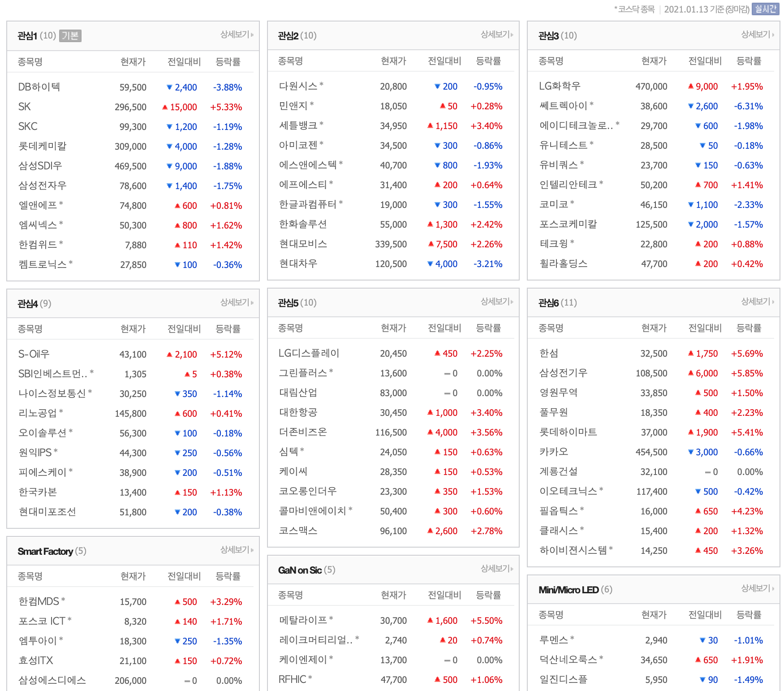The image size is (784, 691).
Task: Open stock 엘앤에프
Action: tap(38, 205)
